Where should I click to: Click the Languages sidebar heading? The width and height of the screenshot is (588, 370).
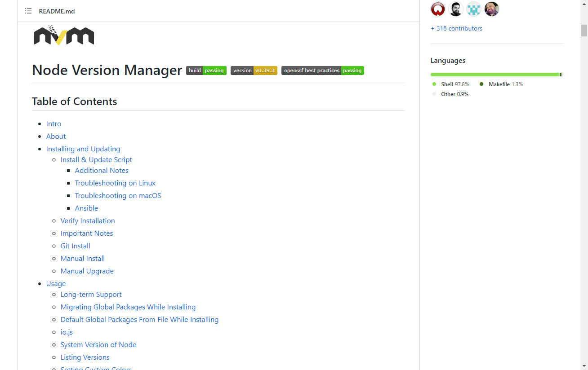click(x=448, y=61)
